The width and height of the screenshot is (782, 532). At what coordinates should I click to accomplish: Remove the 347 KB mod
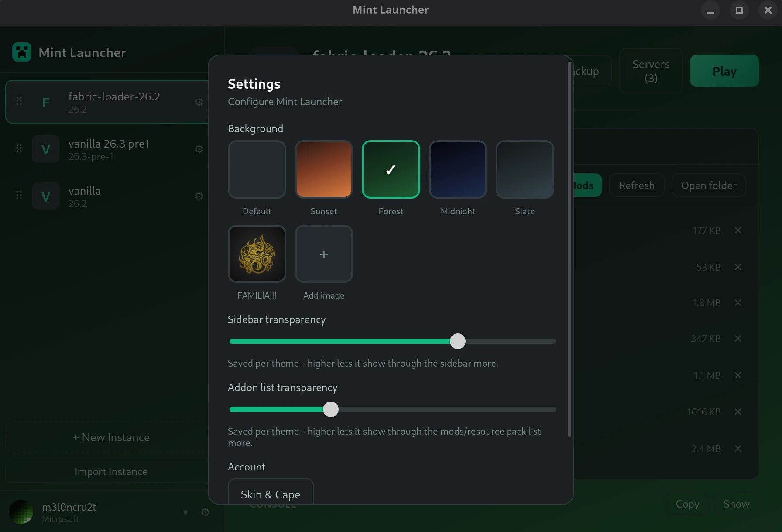(738, 339)
